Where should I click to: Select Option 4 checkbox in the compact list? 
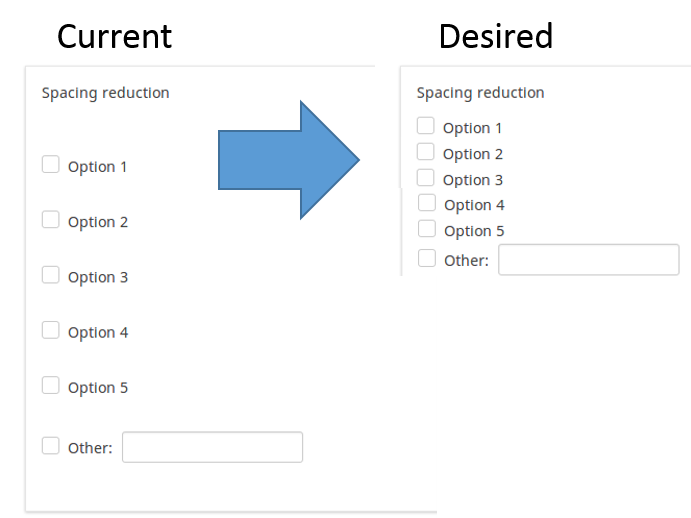click(427, 203)
